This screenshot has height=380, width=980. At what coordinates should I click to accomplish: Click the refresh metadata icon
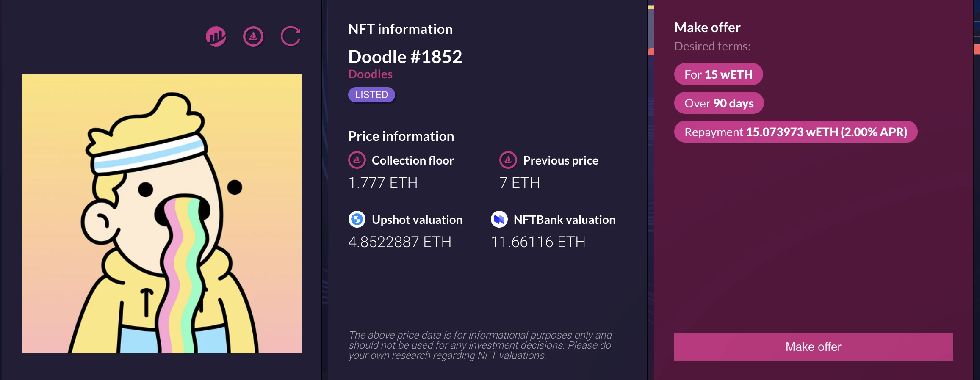pos(291,36)
